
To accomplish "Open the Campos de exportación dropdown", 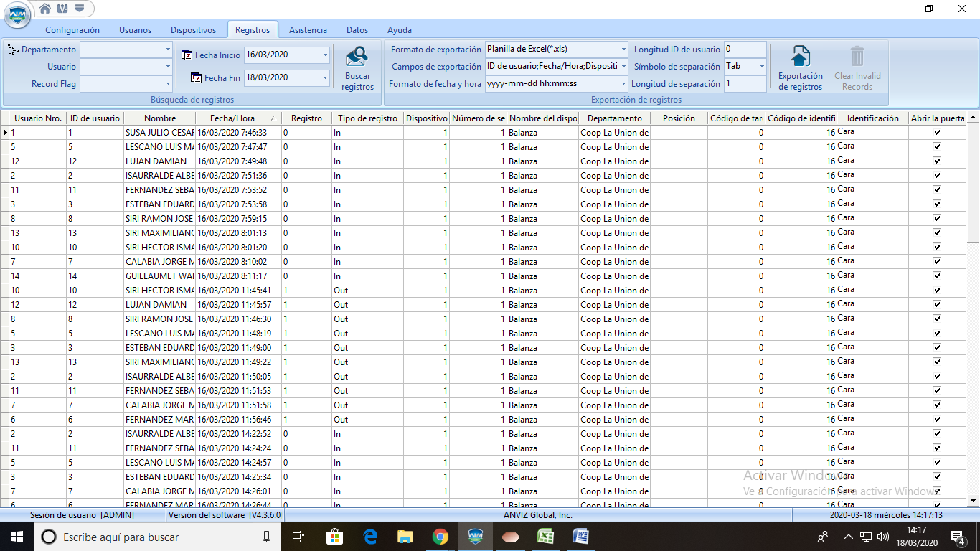I will tap(623, 67).
